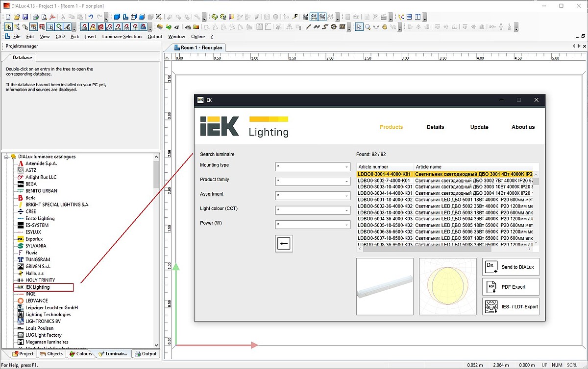Activate the magnifier zoom tool
Viewport: 588px width, 369px height.
point(367,27)
